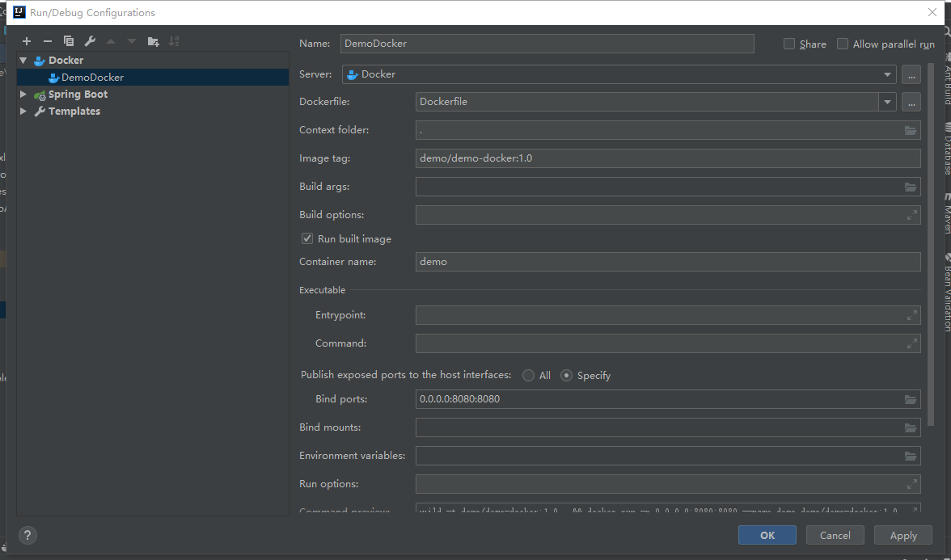This screenshot has height=560, width=951.
Task: Enable the Share checkbox
Action: [789, 44]
